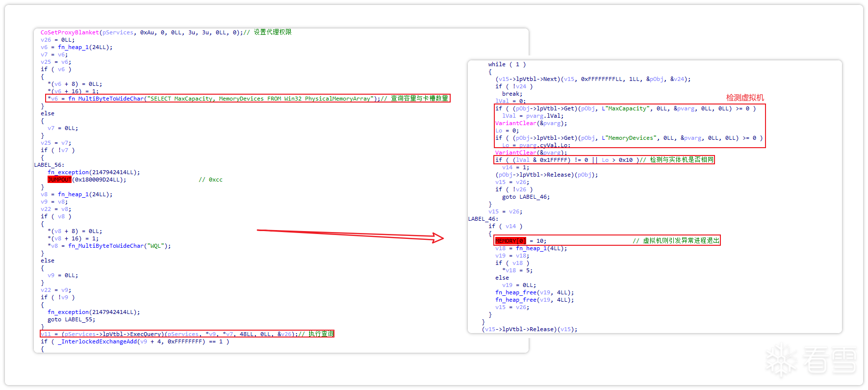The width and height of the screenshot is (868, 390).
Task: Click the SELECT MaxCapacity WQL query string line
Action: 248,99
